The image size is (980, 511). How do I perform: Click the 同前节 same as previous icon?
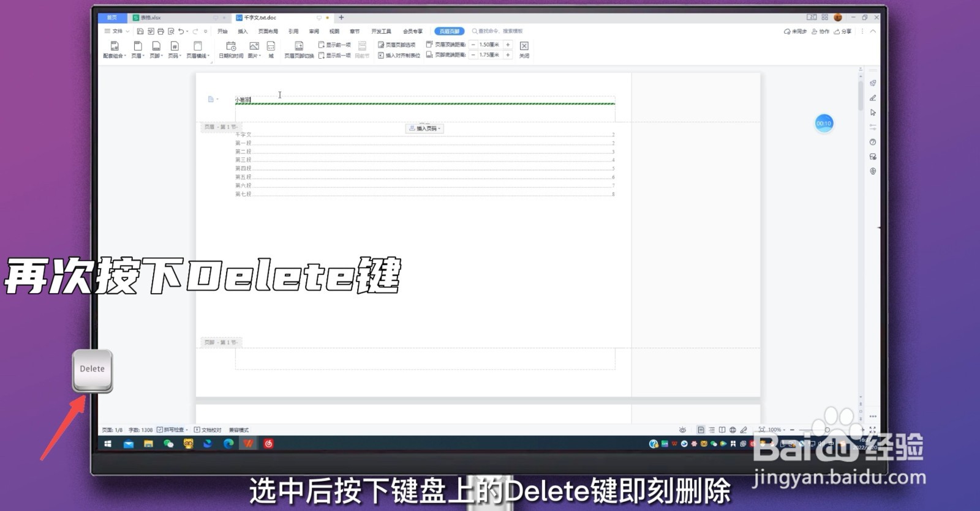click(x=362, y=50)
